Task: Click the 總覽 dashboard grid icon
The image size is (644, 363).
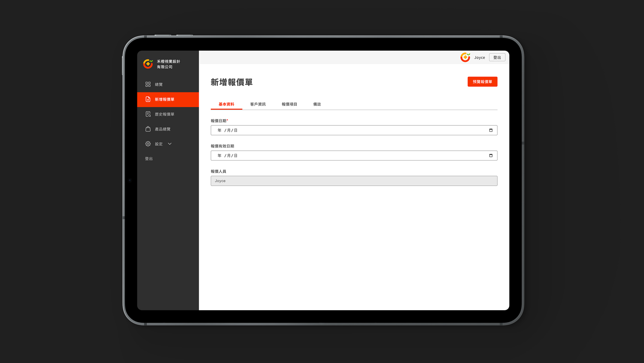Action: [x=148, y=85]
